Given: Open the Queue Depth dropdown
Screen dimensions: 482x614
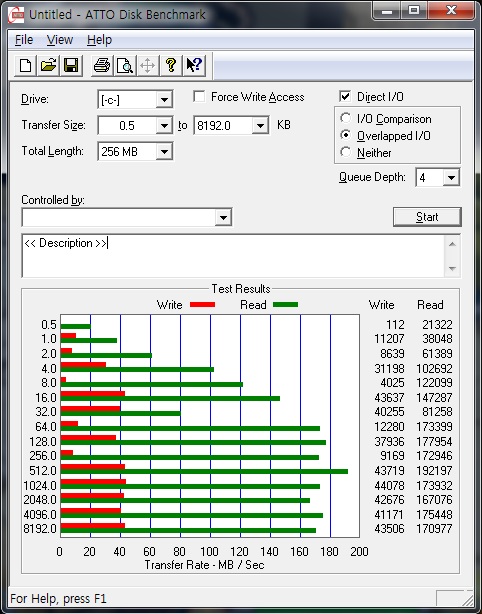Looking at the screenshot, I should (451, 178).
